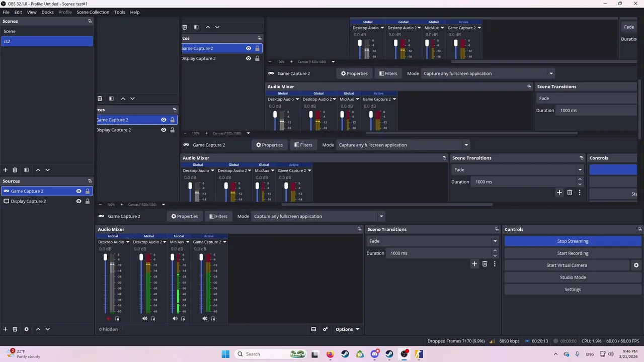644x362 pixels.
Task: Click Stop Streaming button
Action: click(573, 241)
